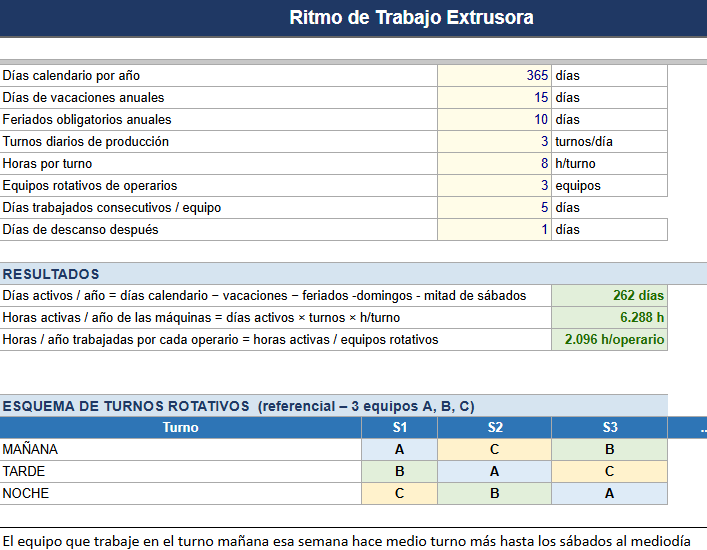
Task: Select the 365 calendar days value cell
Action: pos(494,75)
